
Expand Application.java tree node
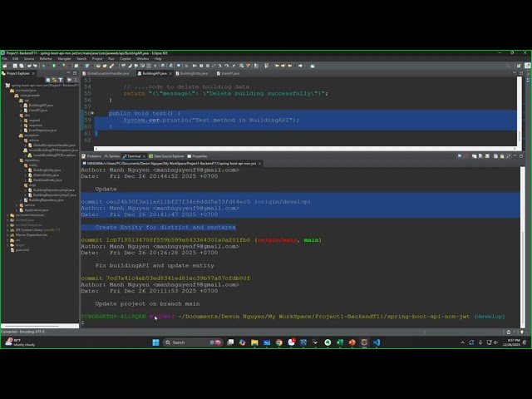[x=17, y=210]
